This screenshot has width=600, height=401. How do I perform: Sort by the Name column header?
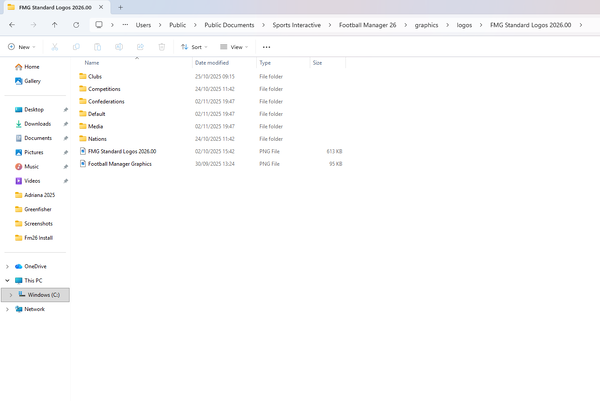[92, 63]
